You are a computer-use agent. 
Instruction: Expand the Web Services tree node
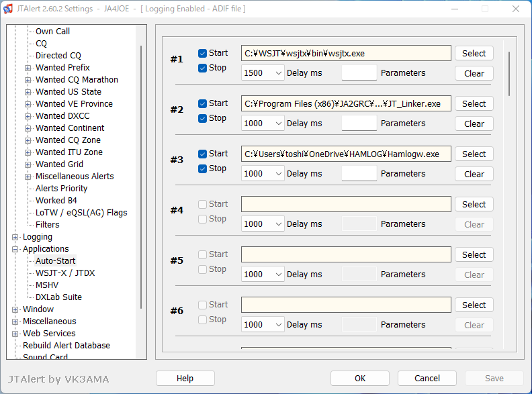pos(15,334)
